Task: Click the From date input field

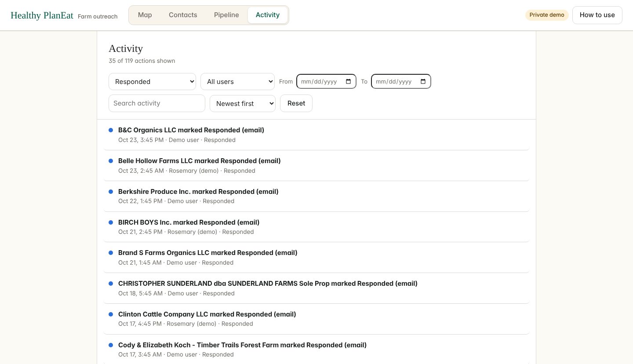Action: click(326, 81)
